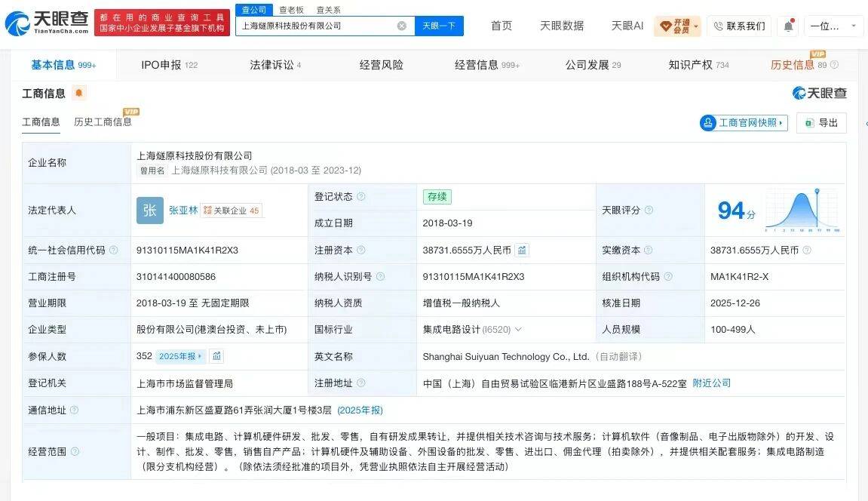Click the help icon next to 组织机构代码

[x=668, y=277]
